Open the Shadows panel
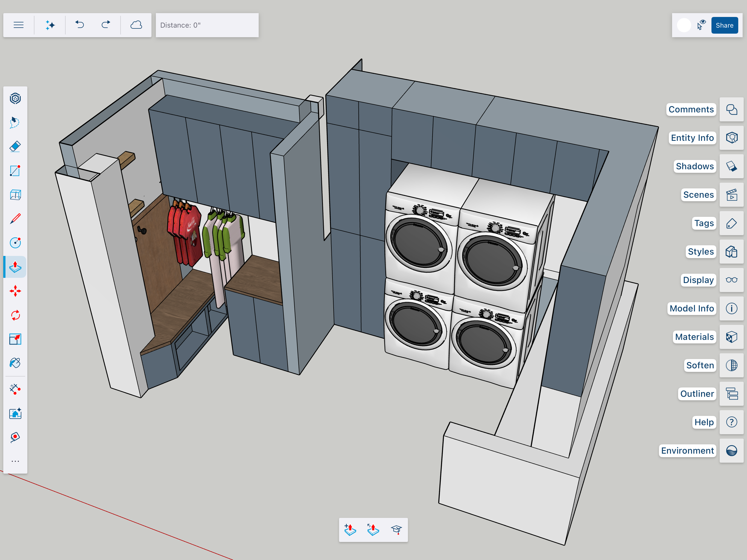The width and height of the screenshot is (747, 560). (x=731, y=166)
